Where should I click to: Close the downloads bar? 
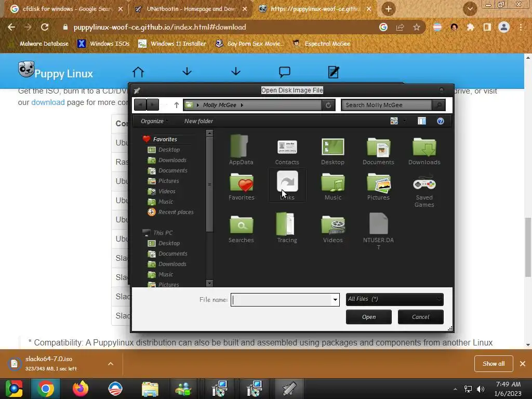523,364
